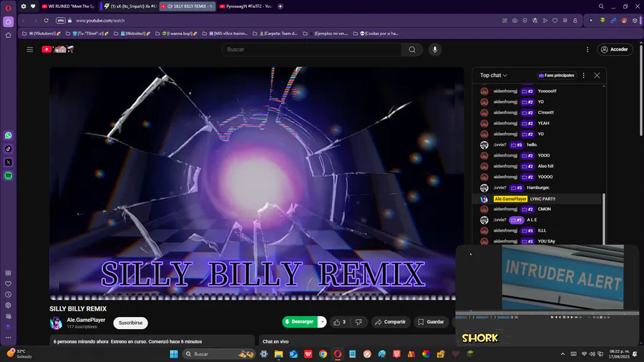Open YouTube settings three-dot menu
Image resolution: width=644 pixels, height=362 pixels.
click(587, 49)
